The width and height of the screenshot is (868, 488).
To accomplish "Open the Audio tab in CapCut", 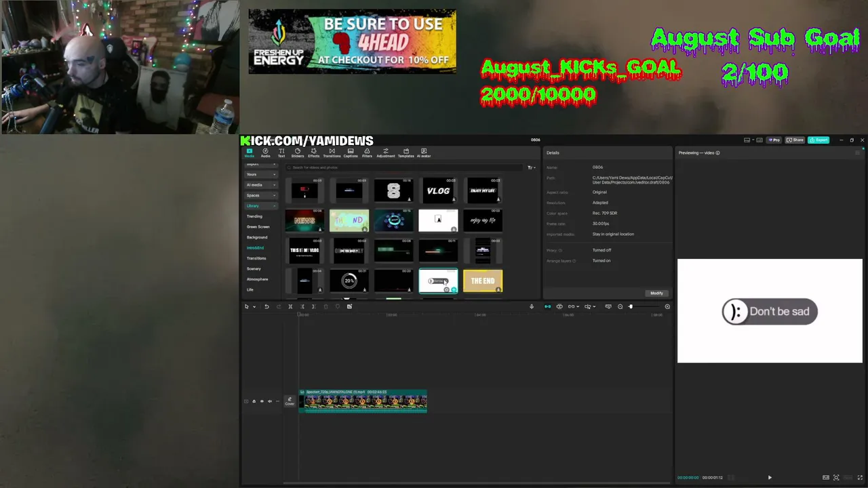I will click(x=265, y=153).
